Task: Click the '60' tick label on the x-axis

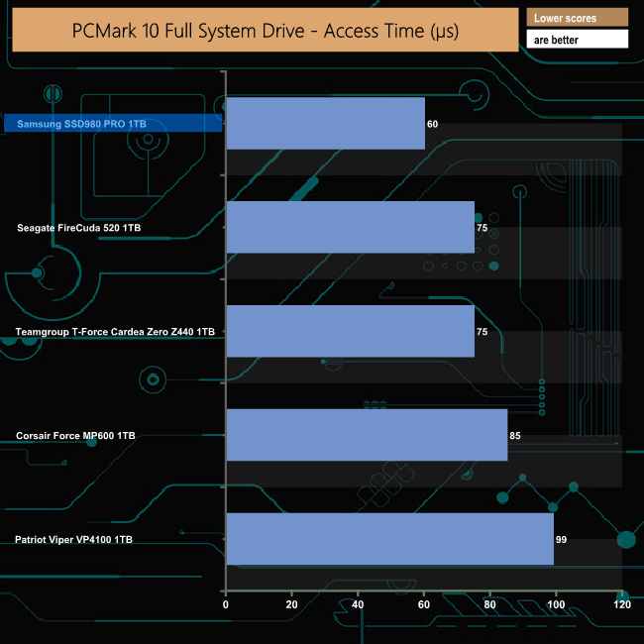Action: tap(424, 605)
